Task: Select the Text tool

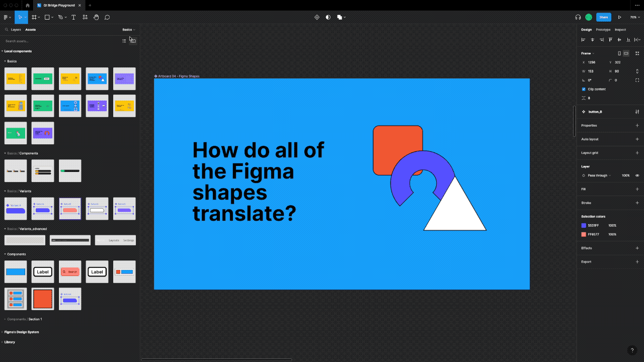Action: pyautogui.click(x=73, y=17)
